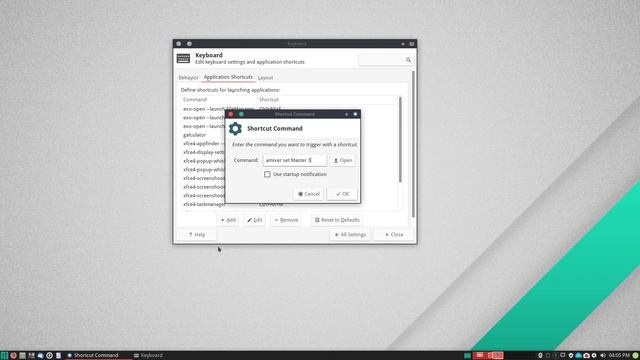
Task: Click the gear icon in Shortcut Command
Action: 235,129
